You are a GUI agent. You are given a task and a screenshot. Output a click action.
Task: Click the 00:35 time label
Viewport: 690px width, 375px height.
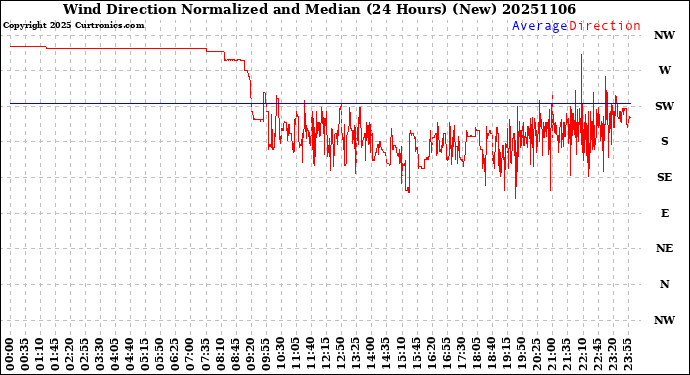(x=25, y=355)
